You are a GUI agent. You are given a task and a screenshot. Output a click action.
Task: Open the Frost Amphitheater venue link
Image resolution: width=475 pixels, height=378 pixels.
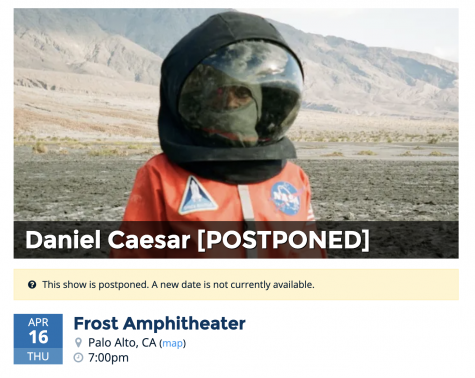(159, 323)
